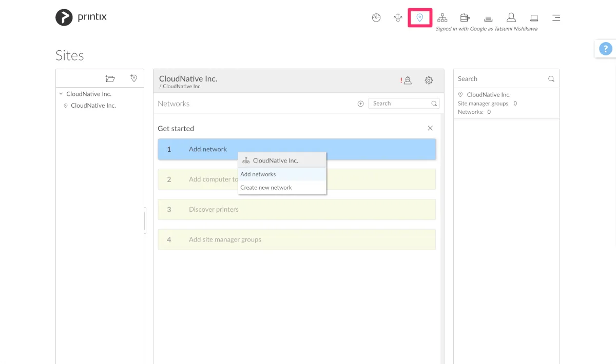The height and width of the screenshot is (364, 616).
Task: Select CloudNative Inc. site in tree
Action: [93, 106]
